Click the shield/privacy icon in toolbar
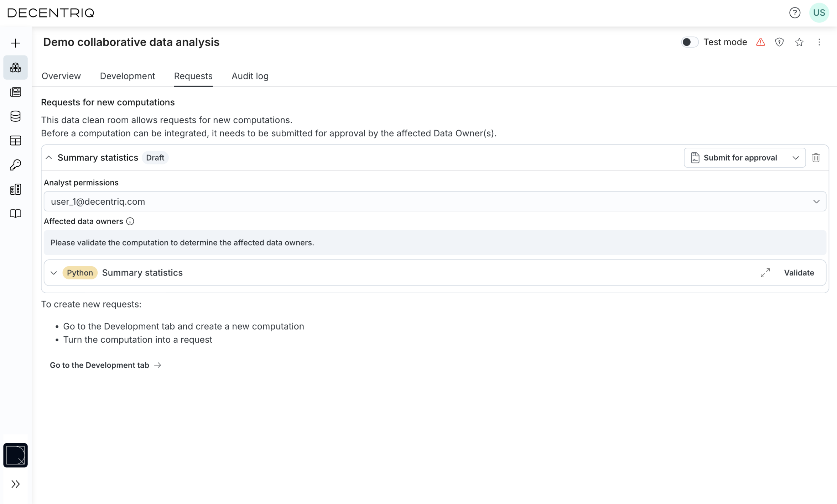The height and width of the screenshot is (504, 837). tap(779, 42)
